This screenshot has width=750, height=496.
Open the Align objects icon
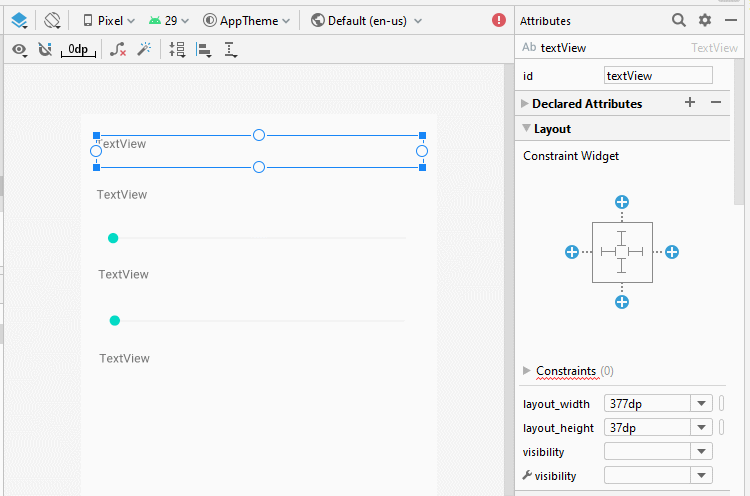click(204, 49)
